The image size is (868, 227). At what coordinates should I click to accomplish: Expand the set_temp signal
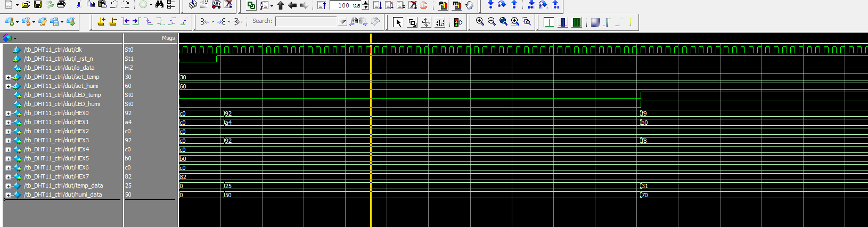8,77
